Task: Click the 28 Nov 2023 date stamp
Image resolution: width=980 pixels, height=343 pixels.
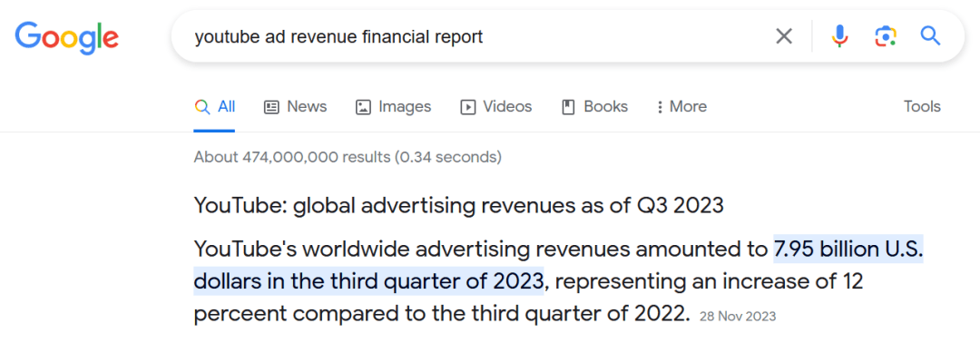Action: point(738,317)
